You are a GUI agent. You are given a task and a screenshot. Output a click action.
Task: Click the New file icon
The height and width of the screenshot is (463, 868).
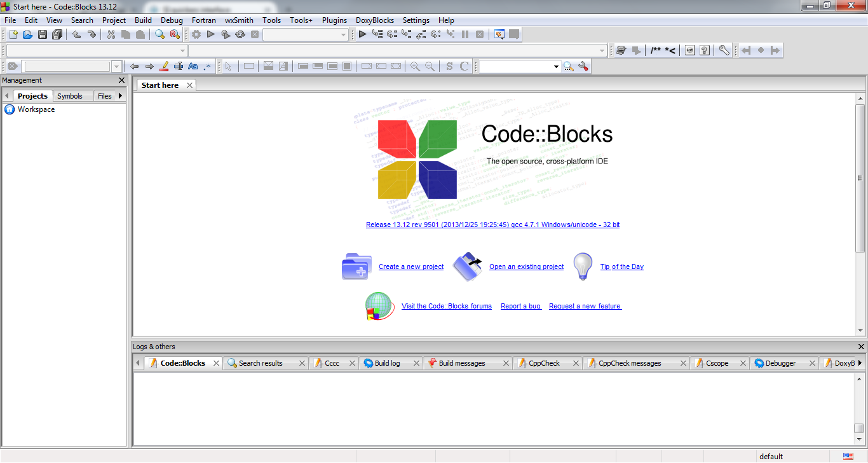pyautogui.click(x=13, y=34)
